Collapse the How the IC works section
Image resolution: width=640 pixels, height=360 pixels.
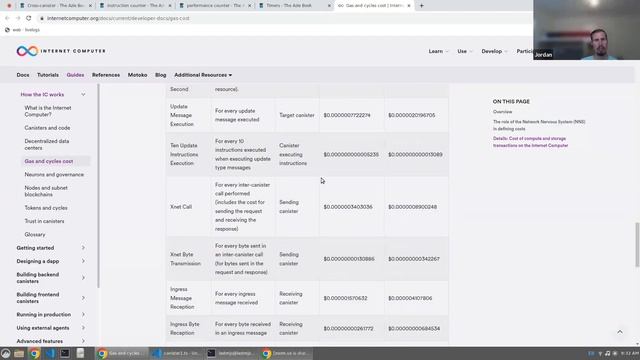coord(83,95)
